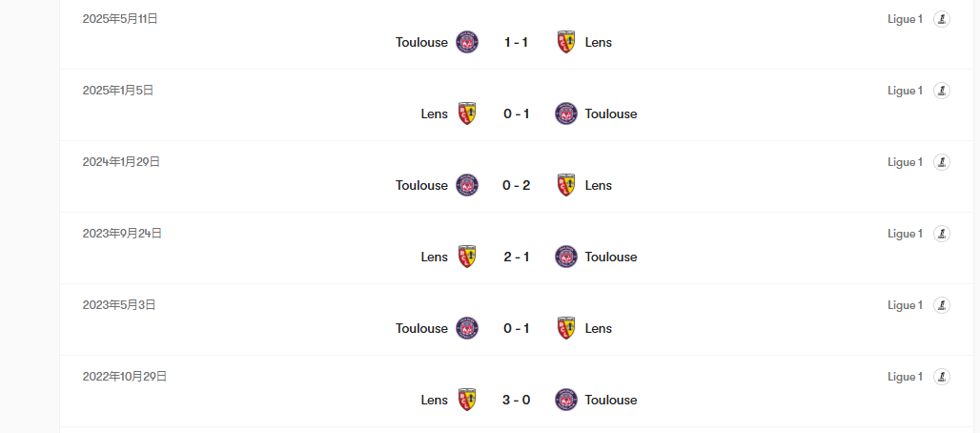980x433 pixels.
Task: Click Lens crest in 2025年1月5日 match
Action: point(467,113)
